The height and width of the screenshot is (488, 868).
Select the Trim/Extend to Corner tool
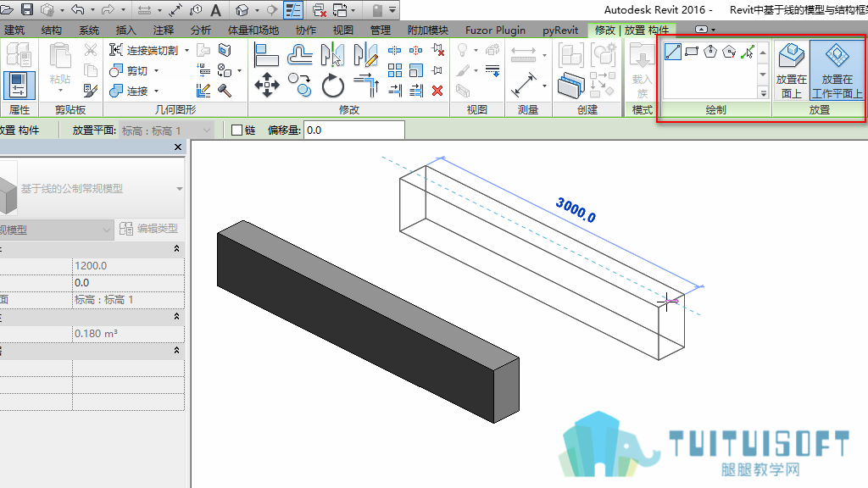[x=366, y=86]
